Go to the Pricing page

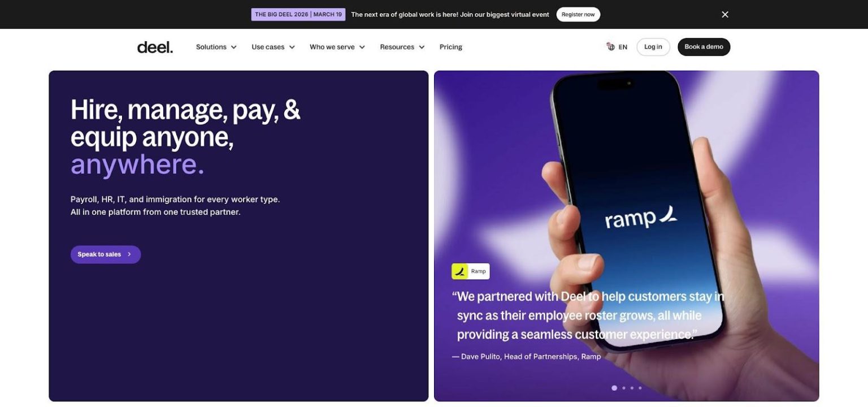[450, 47]
